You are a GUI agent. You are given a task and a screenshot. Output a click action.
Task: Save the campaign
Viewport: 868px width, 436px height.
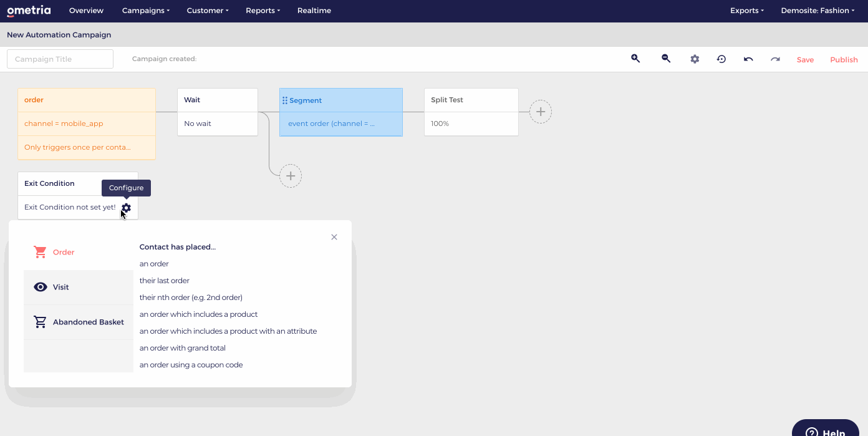click(805, 60)
